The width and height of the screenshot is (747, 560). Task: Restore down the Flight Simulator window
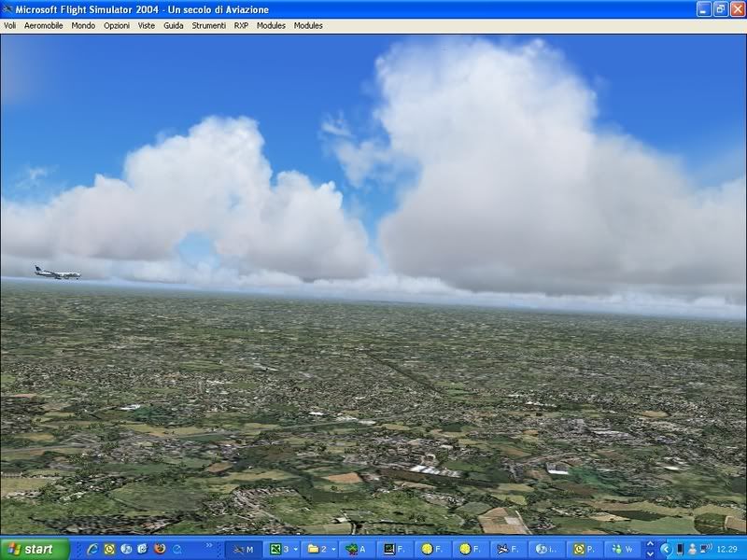[720, 9]
